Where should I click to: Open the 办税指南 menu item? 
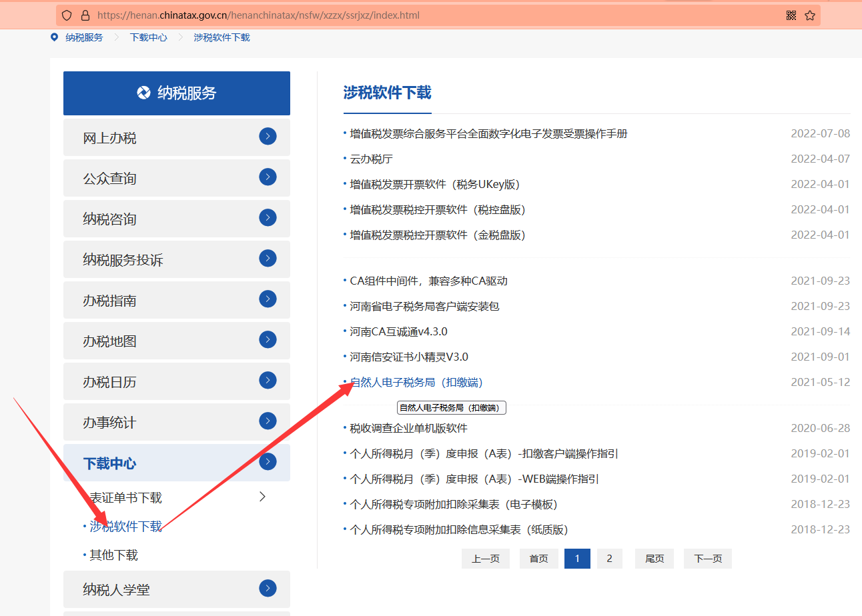(x=177, y=300)
